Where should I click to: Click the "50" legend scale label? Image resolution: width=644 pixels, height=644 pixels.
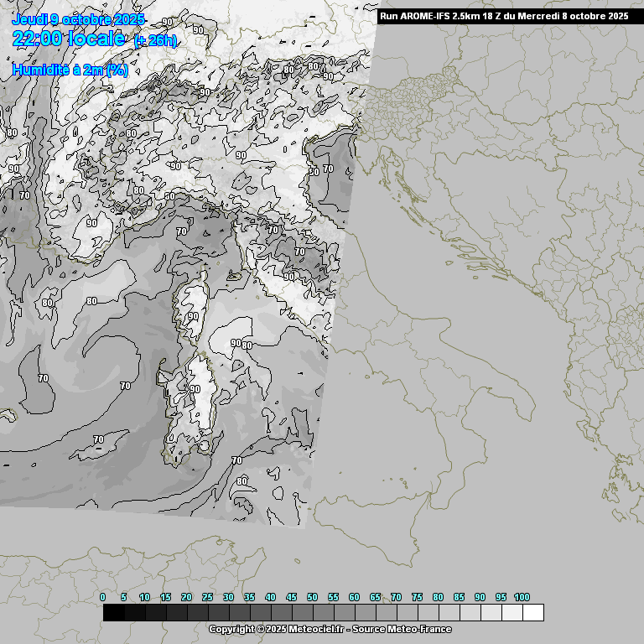click(312, 597)
